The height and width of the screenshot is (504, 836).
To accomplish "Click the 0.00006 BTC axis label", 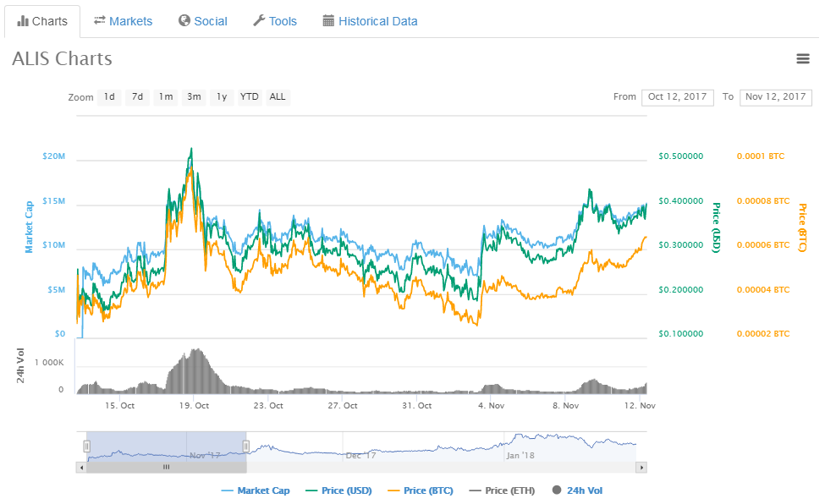I will pyautogui.click(x=763, y=245).
